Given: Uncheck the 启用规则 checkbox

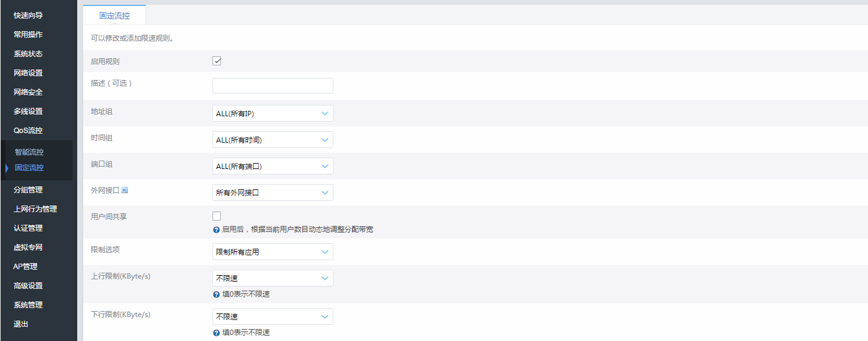Looking at the screenshot, I should point(217,61).
